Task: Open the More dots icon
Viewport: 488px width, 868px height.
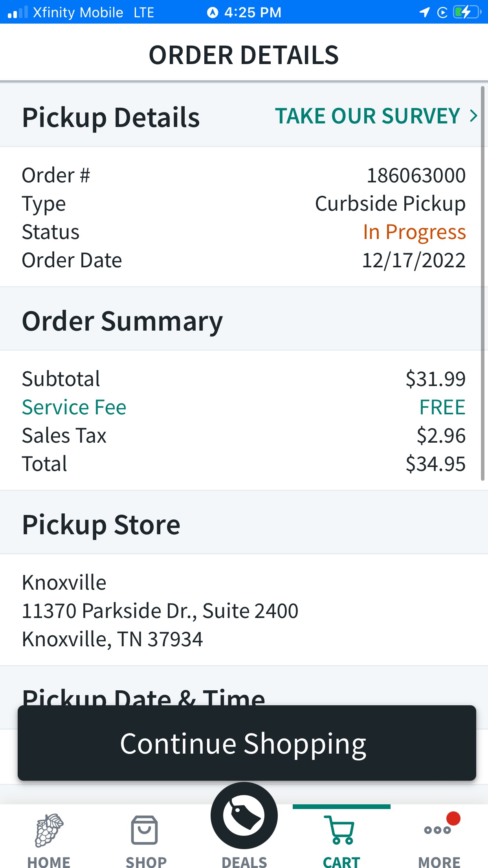Action: [437, 830]
